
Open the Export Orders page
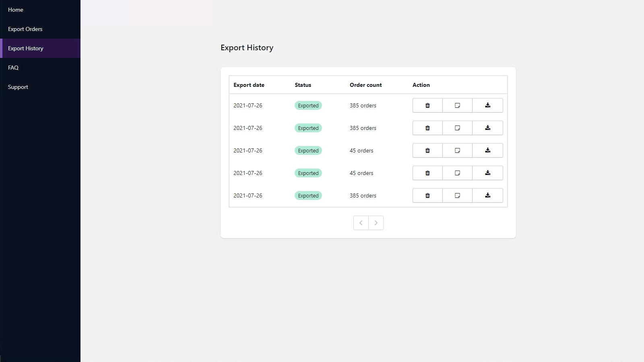(x=25, y=29)
